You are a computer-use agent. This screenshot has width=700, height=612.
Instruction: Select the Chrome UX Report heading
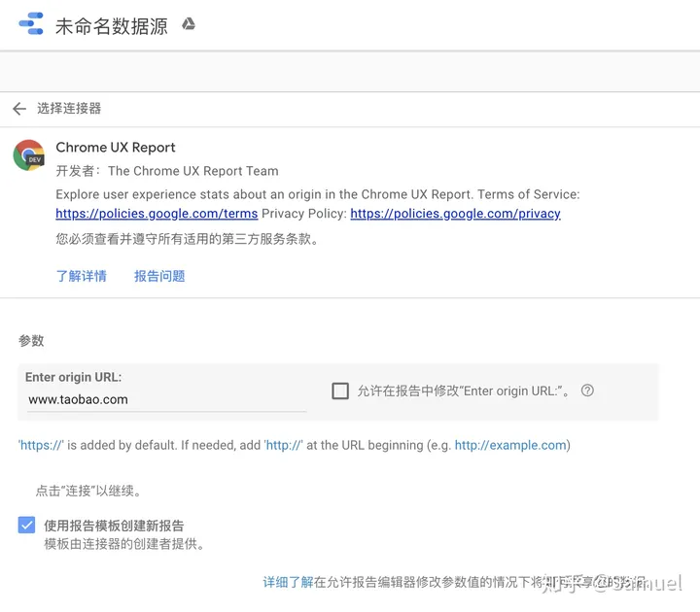tap(116, 148)
